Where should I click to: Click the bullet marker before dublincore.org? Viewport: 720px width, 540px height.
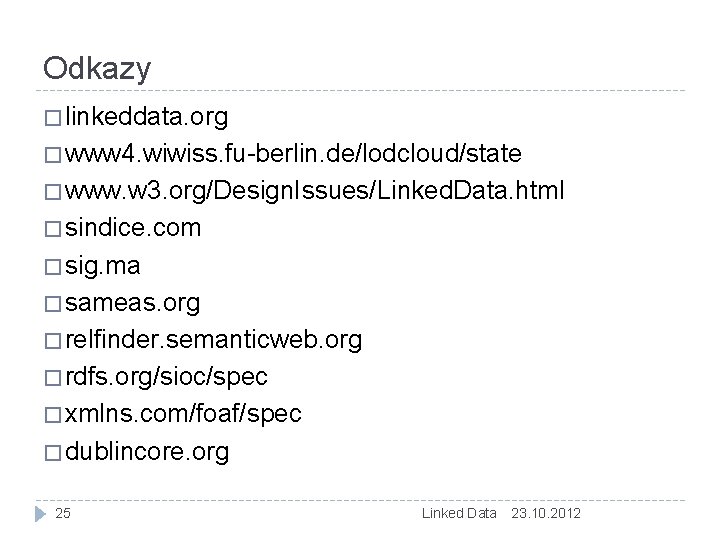click(52, 453)
